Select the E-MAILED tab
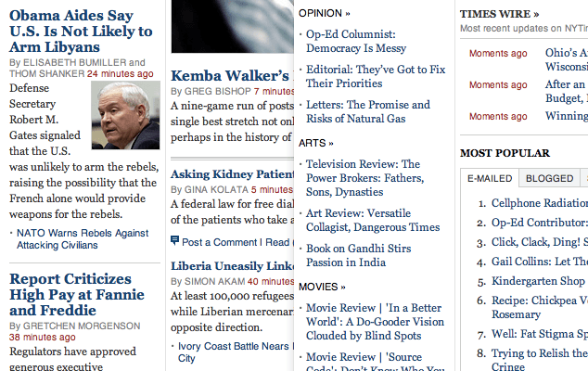588x371 pixels. [x=490, y=178]
